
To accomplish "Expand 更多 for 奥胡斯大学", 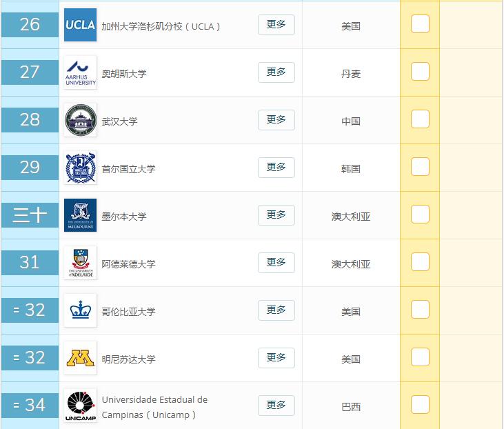I will pyautogui.click(x=276, y=72).
